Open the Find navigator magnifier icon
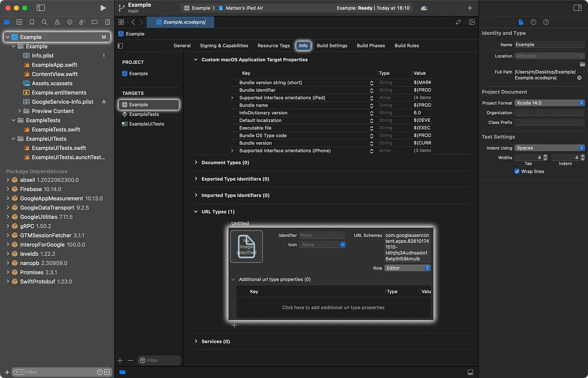Image resolution: width=588 pixels, height=378 pixels. click(45, 22)
